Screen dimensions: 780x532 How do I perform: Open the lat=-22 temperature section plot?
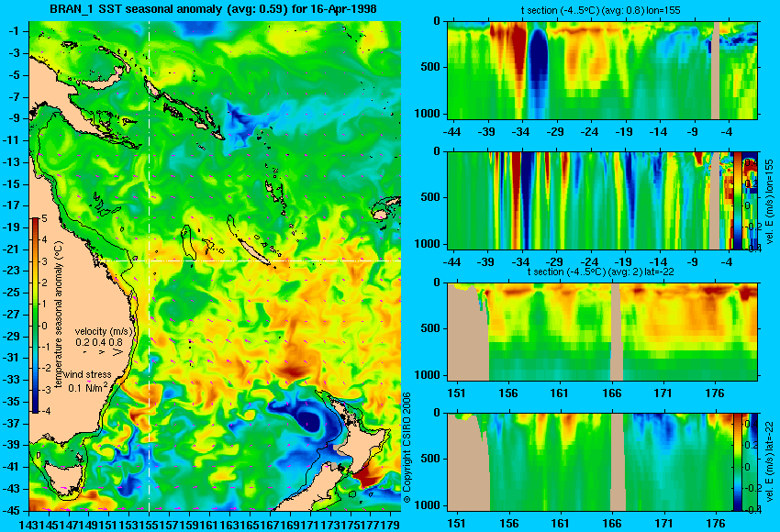click(602, 332)
